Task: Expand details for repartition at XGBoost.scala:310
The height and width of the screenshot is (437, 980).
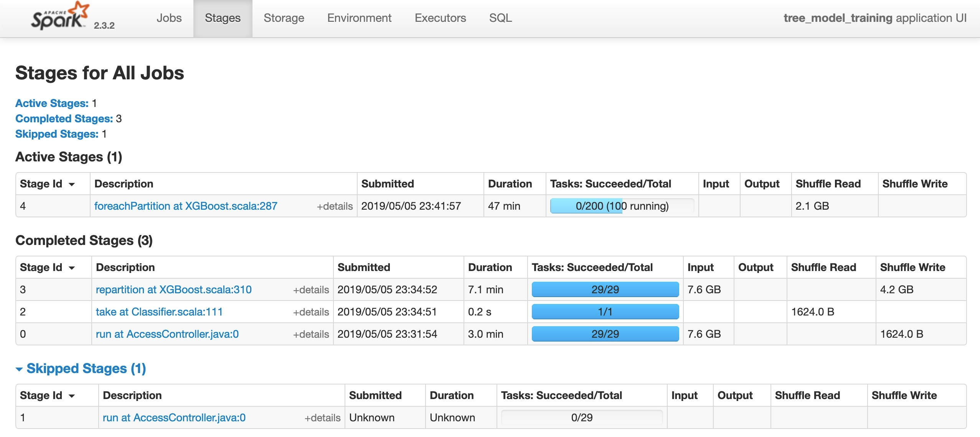Action: click(x=312, y=290)
